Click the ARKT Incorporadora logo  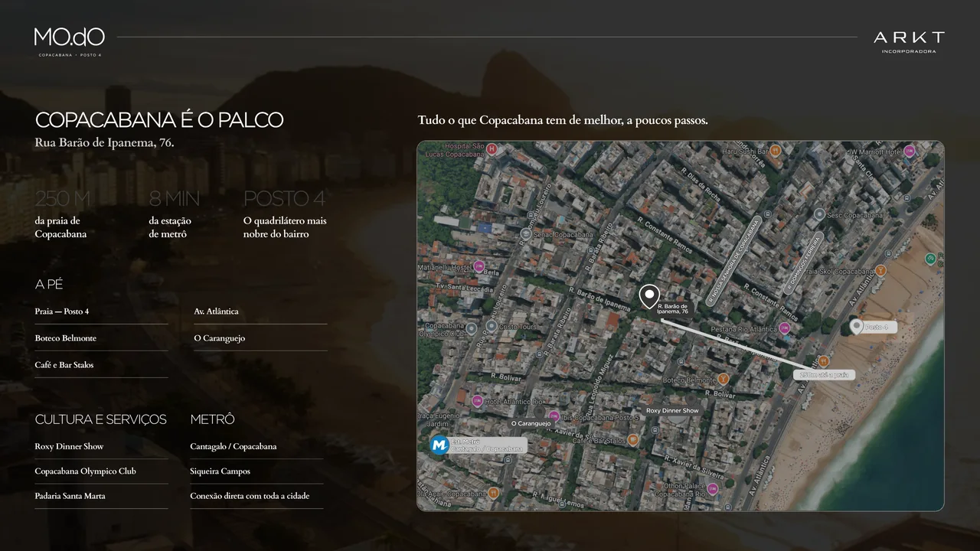[909, 41]
